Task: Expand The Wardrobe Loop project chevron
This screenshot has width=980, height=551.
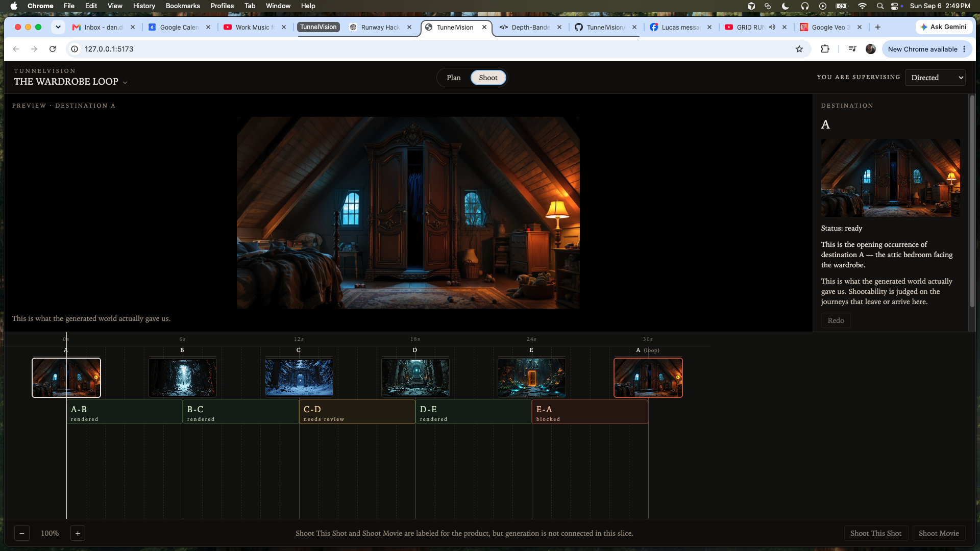Action: 125,83
